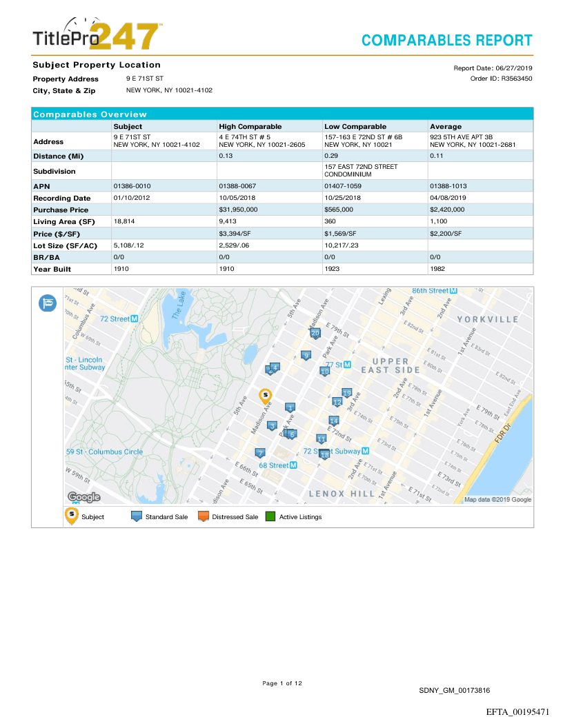Click the Comparables Overview section header
Viewport: 563px width, 728px height.
90,114
